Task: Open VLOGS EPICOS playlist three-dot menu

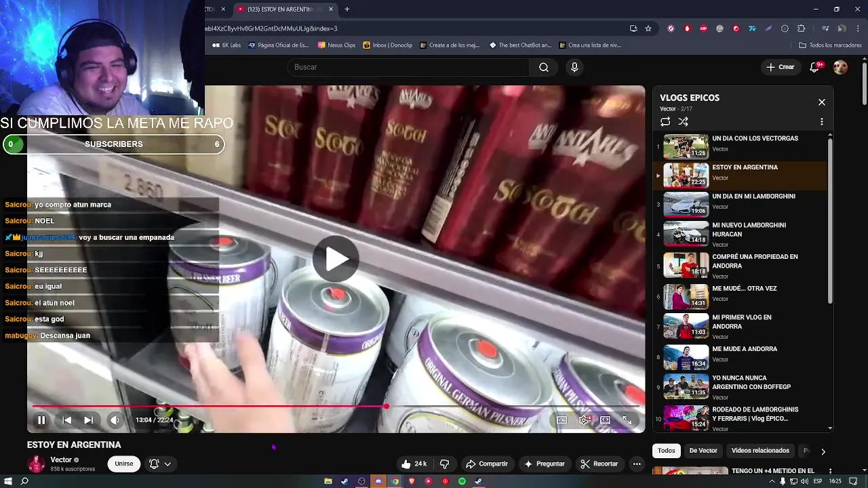Action: click(x=822, y=122)
